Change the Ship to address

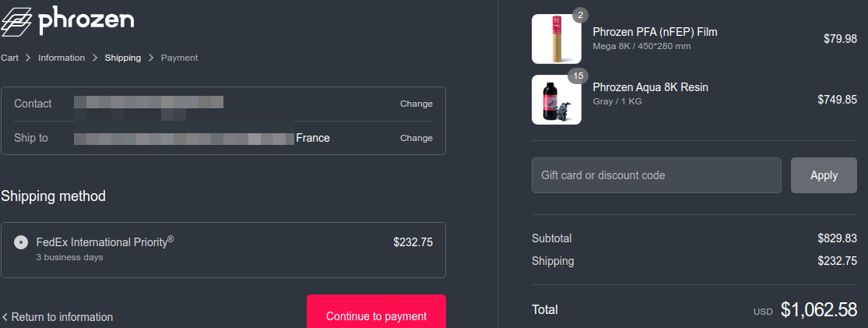coord(416,138)
